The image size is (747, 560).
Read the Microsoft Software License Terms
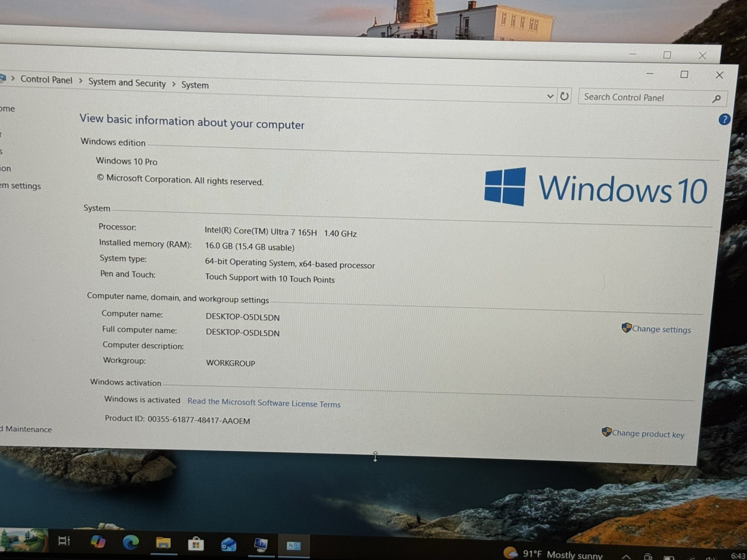pos(264,403)
